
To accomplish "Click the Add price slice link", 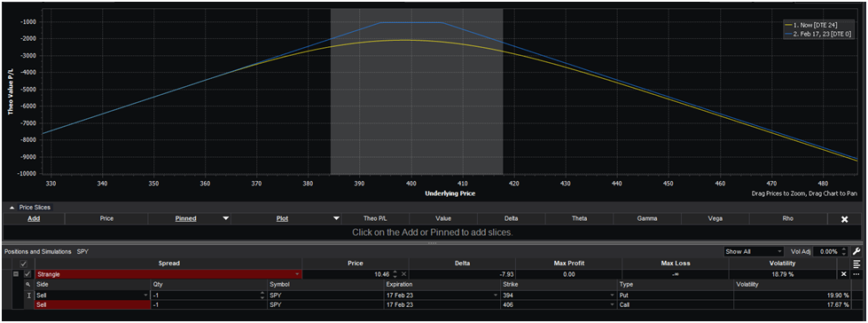I will [34, 219].
